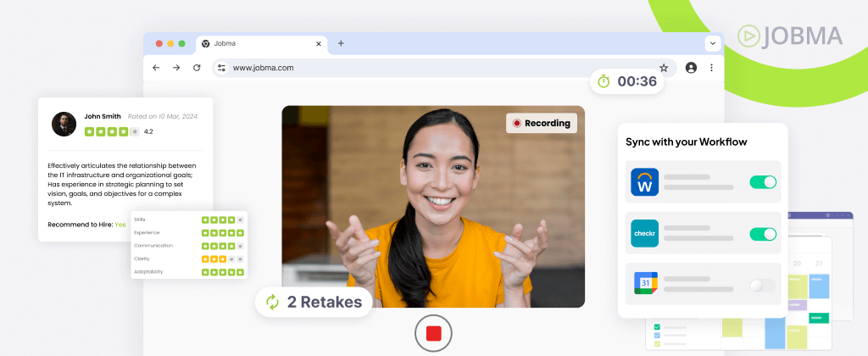Click the Google Calendar app icon
Screen dimensions: 868x356
(645, 283)
